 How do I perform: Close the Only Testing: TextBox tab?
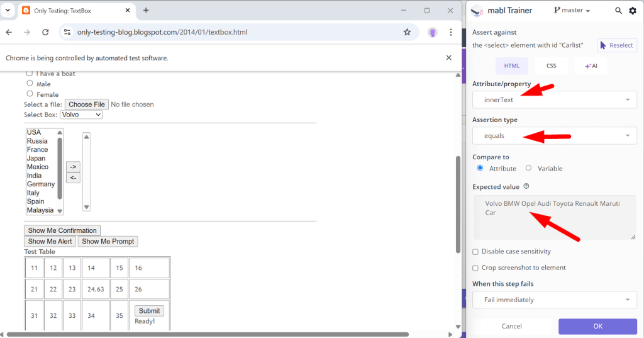(x=128, y=10)
